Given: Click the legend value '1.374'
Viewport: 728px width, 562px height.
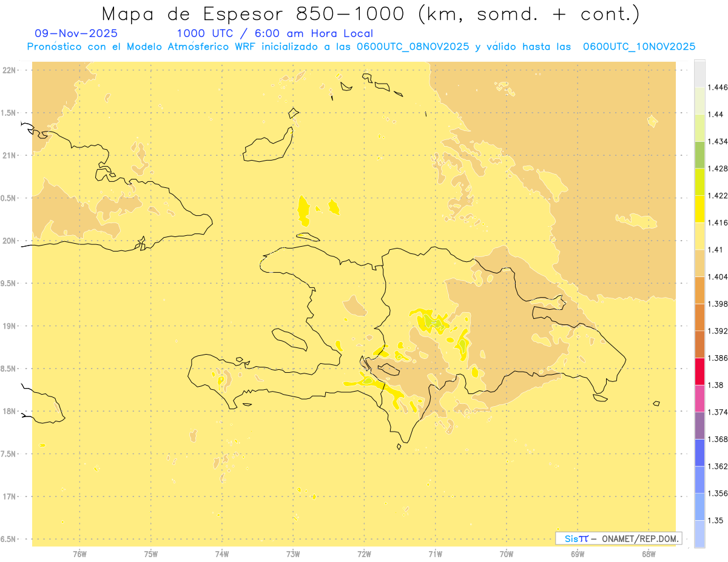Looking at the screenshot, I should (x=718, y=412).
